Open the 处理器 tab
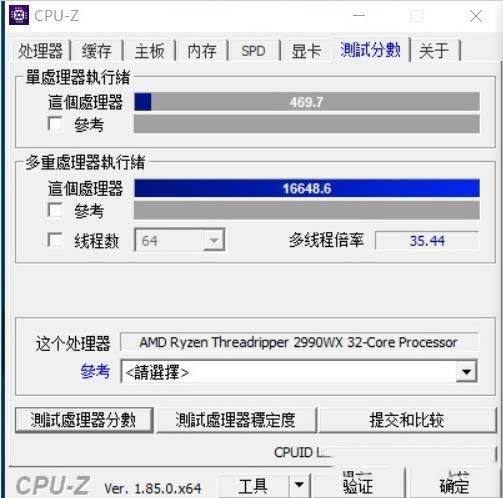Viewport: 503px width, 498px height. click(x=40, y=51)
